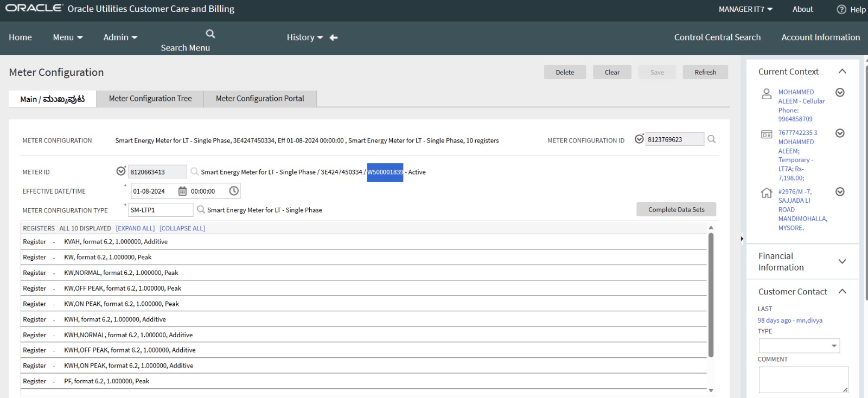Click the Meter Configuration ID search icon
The image size is (868, 398).
pyautogui.click(x=712, y=139)
